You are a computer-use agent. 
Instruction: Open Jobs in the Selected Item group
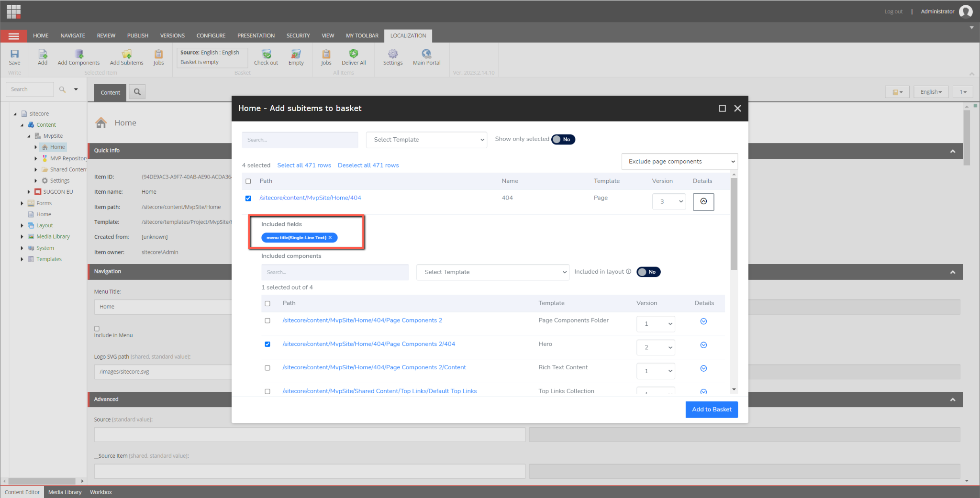158,57
